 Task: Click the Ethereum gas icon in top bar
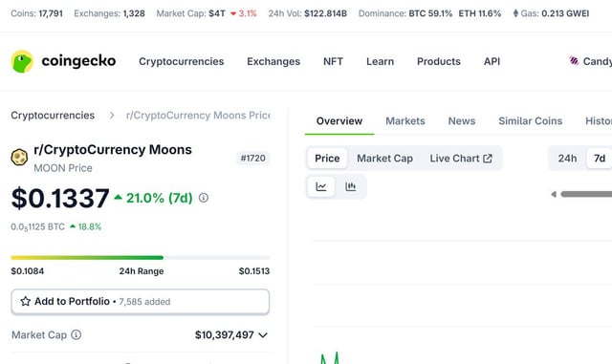515,13
